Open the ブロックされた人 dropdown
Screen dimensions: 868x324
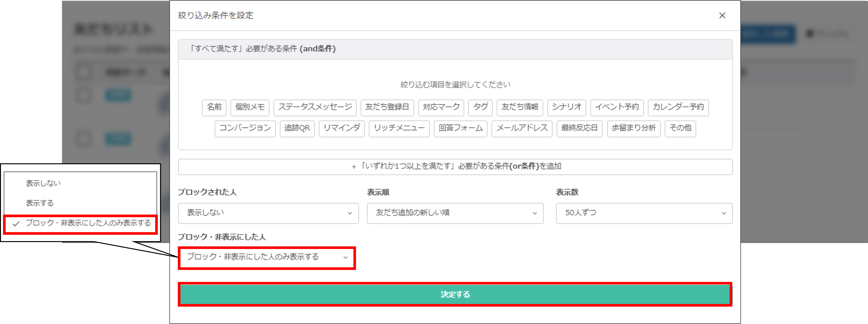tap(268, 213)
